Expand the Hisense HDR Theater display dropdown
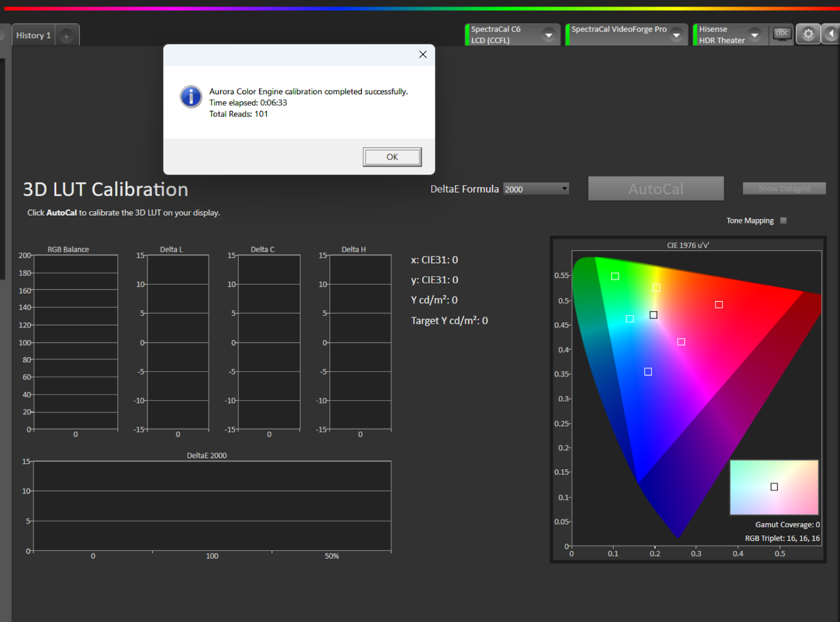The height and width of the screenshot is (622, 840). 754,35
